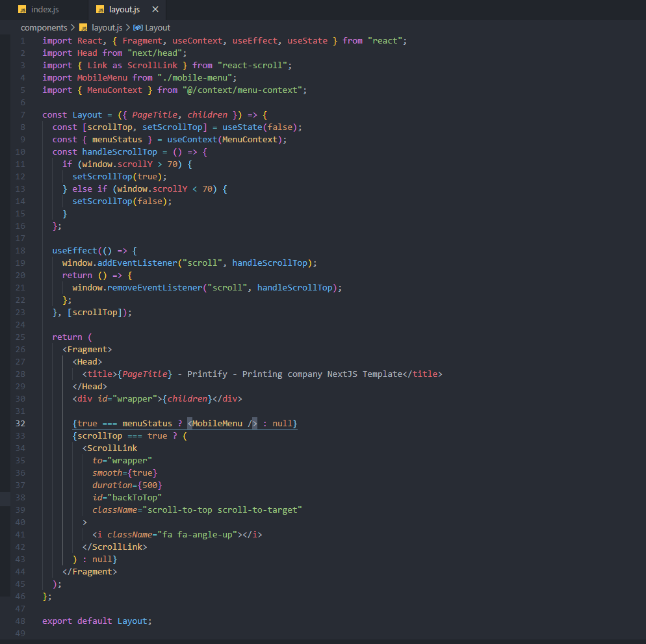Click the "react-scroll" import string
646x644 pixels.
pos(255,66)
